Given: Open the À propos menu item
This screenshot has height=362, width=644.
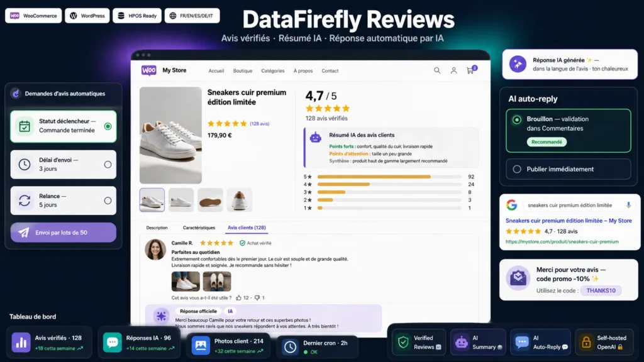Looking at the screenshot, I should [303, 70].
